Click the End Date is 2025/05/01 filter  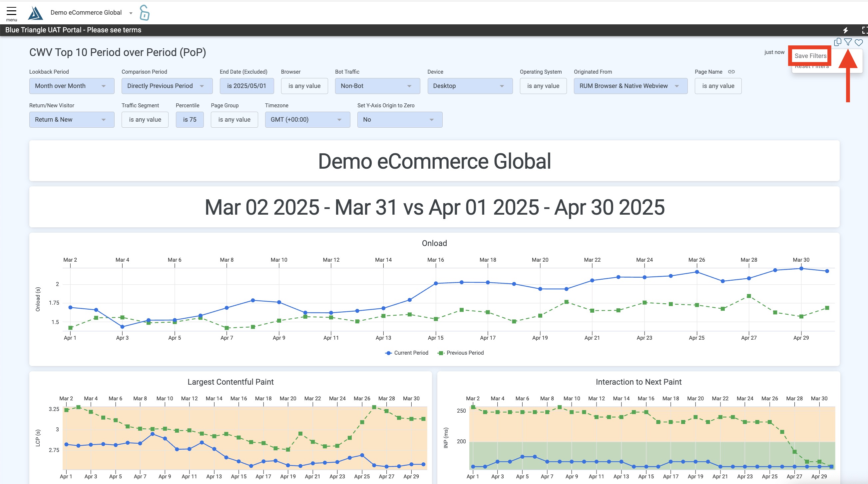(x=247, y=86)
